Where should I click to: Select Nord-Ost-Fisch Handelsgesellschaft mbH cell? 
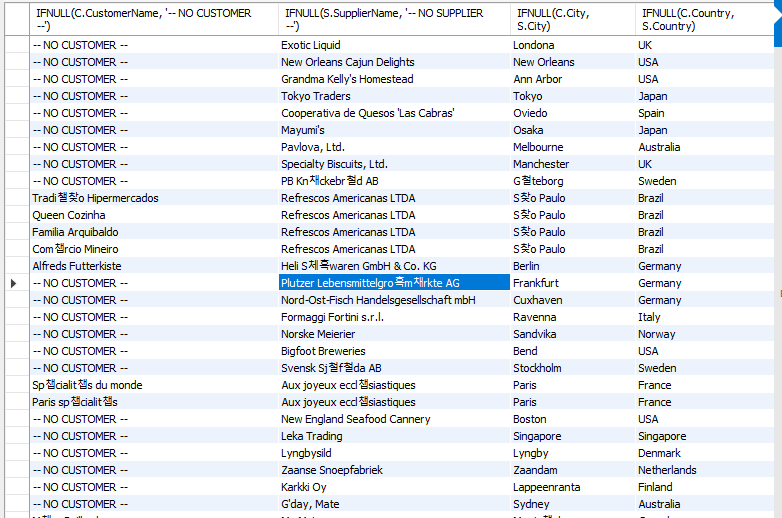click(394, 300)
